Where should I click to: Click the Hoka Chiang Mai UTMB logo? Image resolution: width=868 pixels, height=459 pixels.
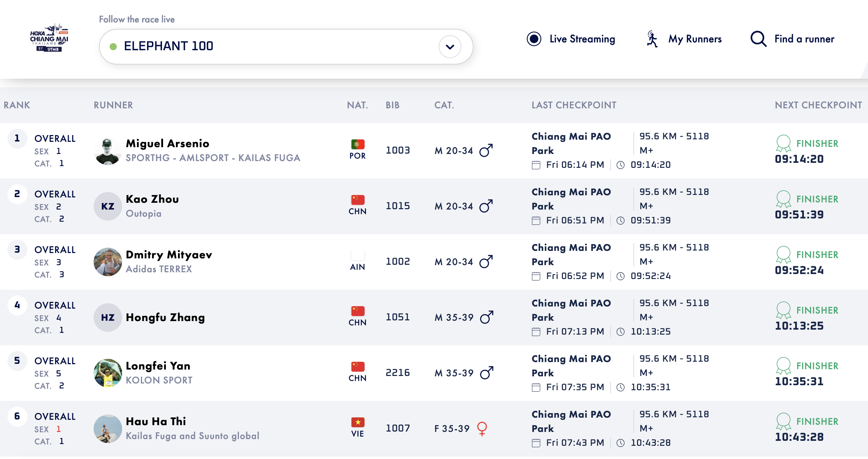coord(49,38)
